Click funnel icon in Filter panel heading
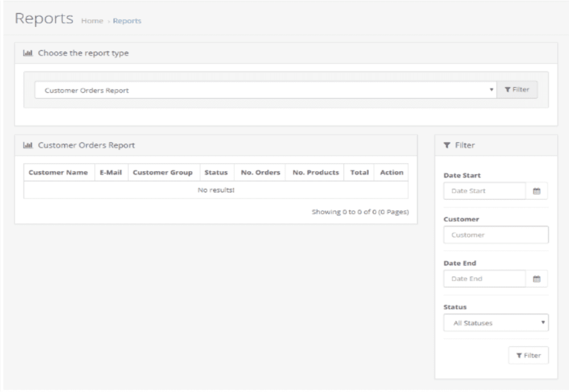The image size is (569, 392). (447, 145)
